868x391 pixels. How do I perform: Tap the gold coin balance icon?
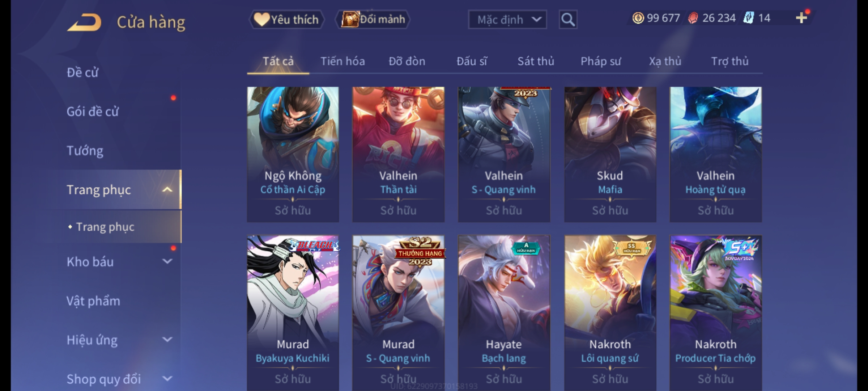tap(638, 18)
